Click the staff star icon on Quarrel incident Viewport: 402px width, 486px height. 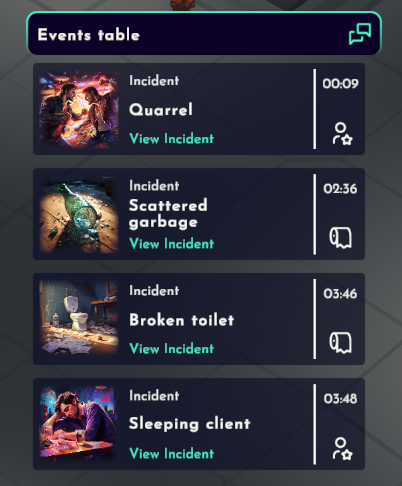click(342, 134)
